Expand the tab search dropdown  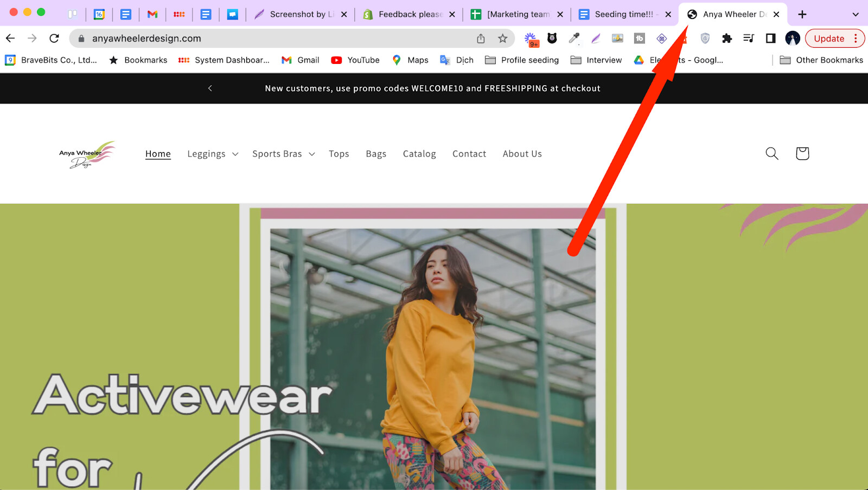856,15
